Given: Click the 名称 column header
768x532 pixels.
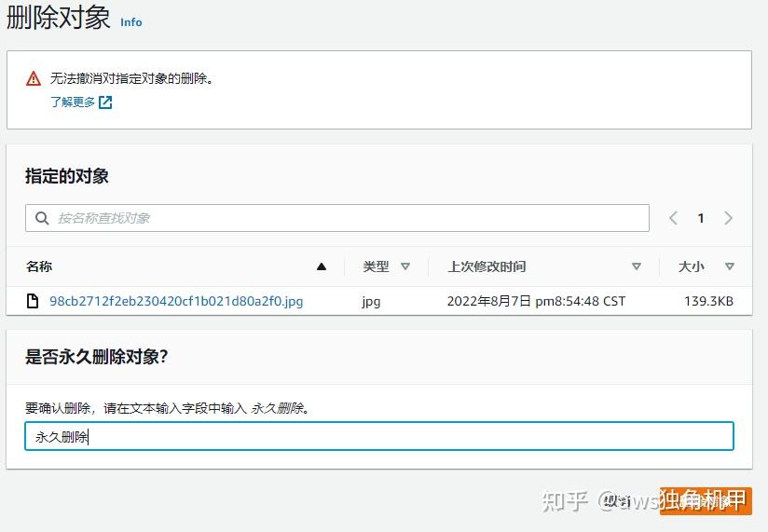Looking at the screenshot, I should click(x=39, y=266).
